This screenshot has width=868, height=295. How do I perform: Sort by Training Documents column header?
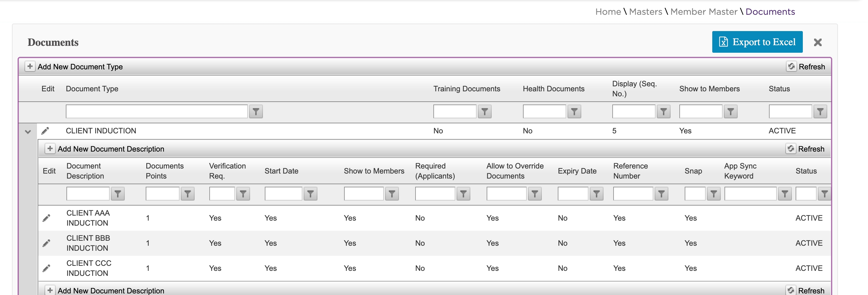click(x=467, y=89)
